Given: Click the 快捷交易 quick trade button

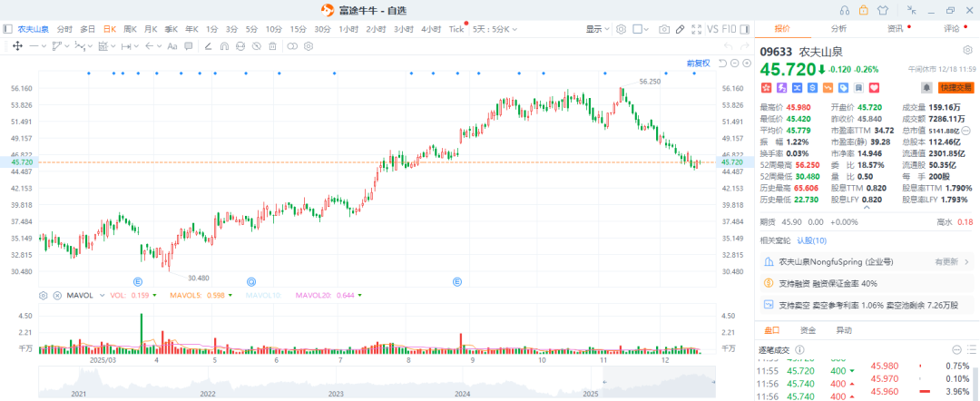Looking at the screenshot, I should pyautogui.click(x=955, y=88).
